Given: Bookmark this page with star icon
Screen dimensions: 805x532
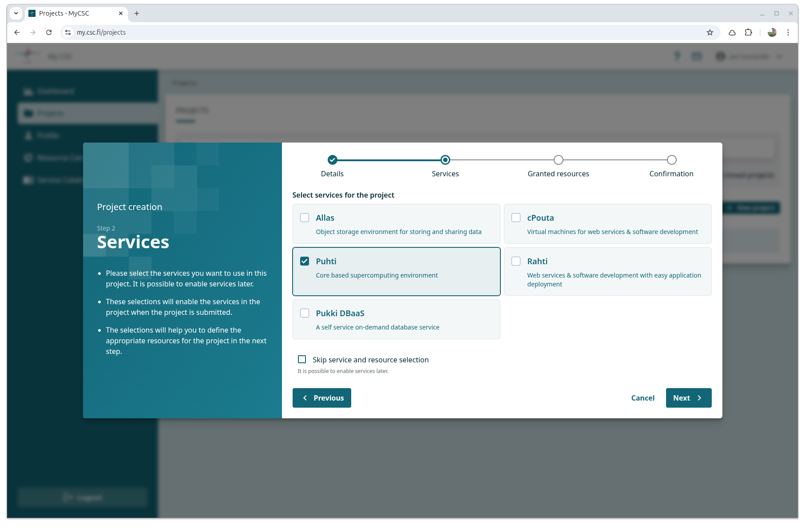Looking at the screenshot, I should pos(710,32).
